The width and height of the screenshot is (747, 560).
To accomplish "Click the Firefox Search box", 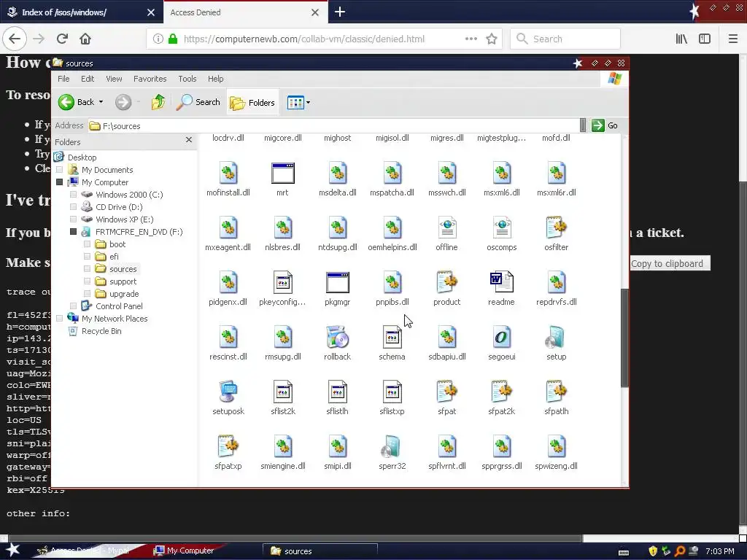I will coord(565,39).
